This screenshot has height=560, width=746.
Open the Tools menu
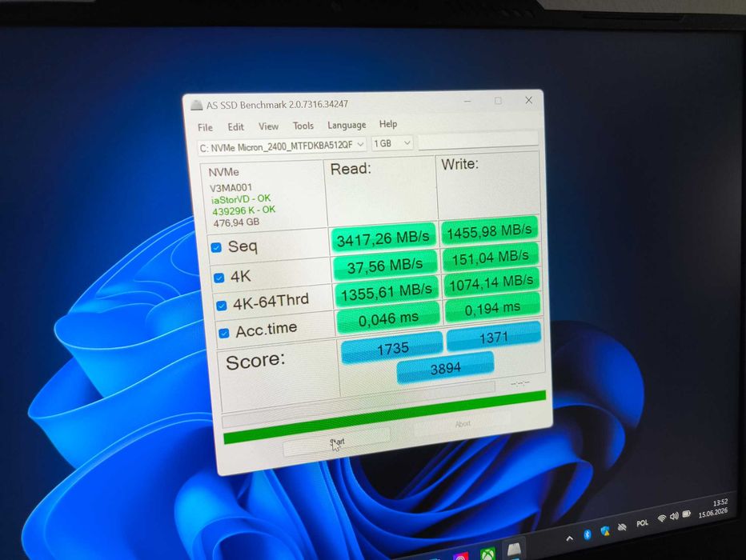[303, 126]
